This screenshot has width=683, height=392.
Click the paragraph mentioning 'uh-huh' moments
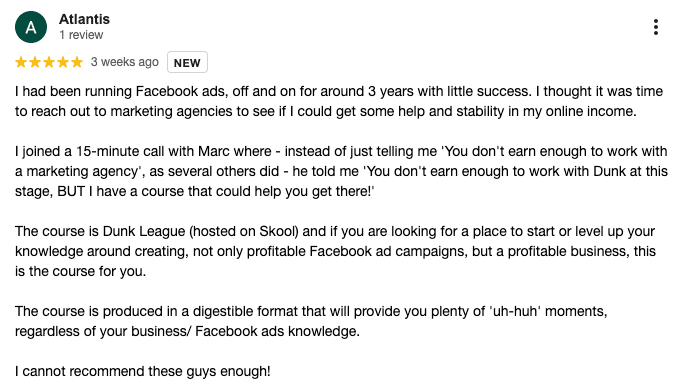pyautogui.click(x=311, y=321)
